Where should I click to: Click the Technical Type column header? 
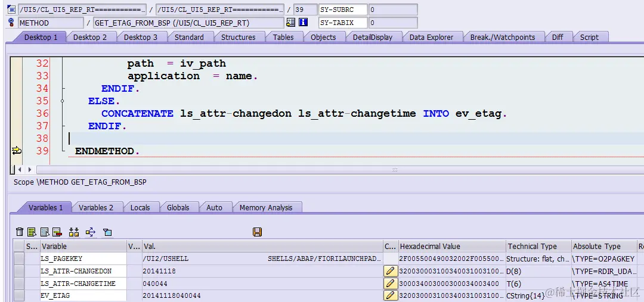[538, 246]
